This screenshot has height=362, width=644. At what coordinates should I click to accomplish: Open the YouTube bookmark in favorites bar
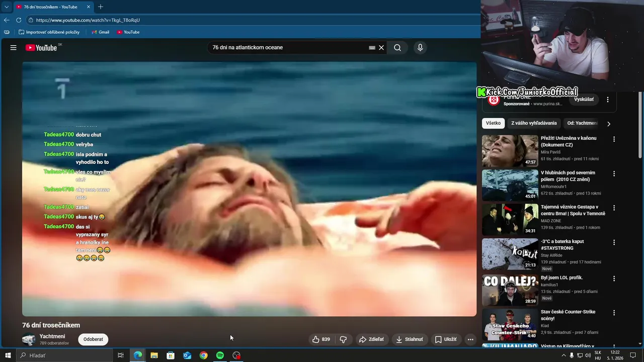(128, 32)
